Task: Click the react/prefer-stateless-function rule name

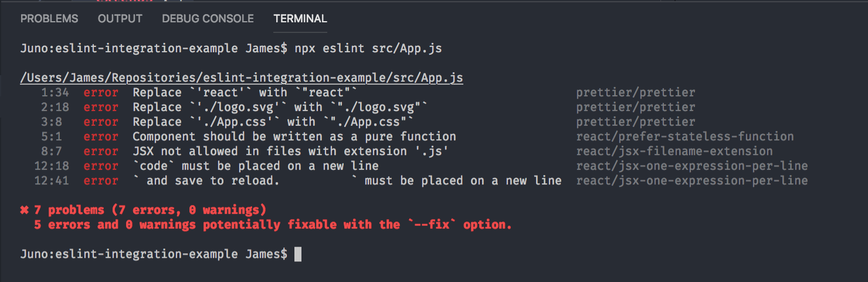Action: coord(685,137)
